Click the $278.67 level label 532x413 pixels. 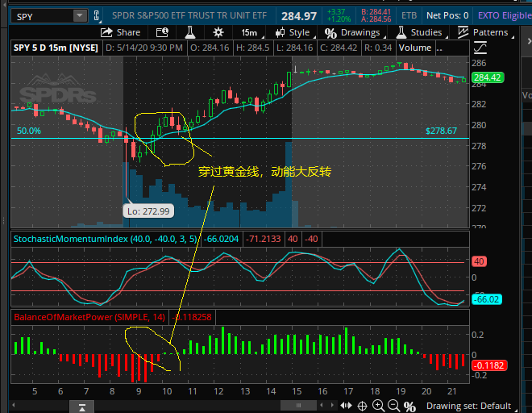tap(441, 131)
